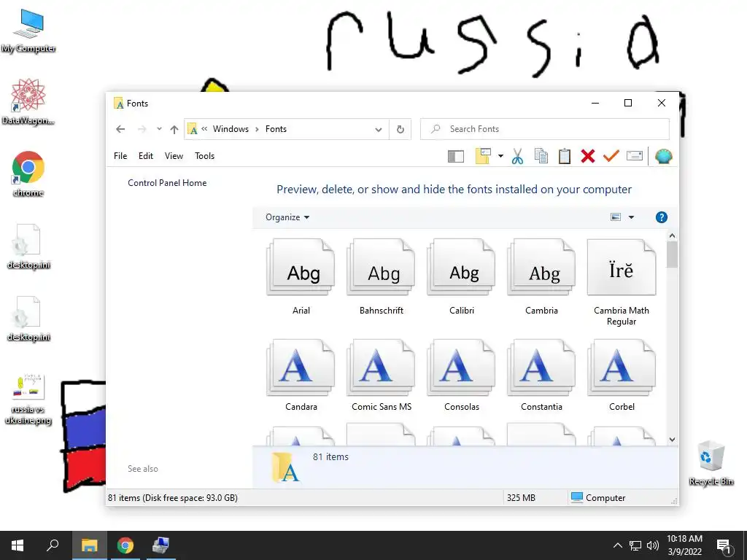Screen dimensions: 747x560
Task: Select the Consolas font icon
Action: [x=461, y=376]
